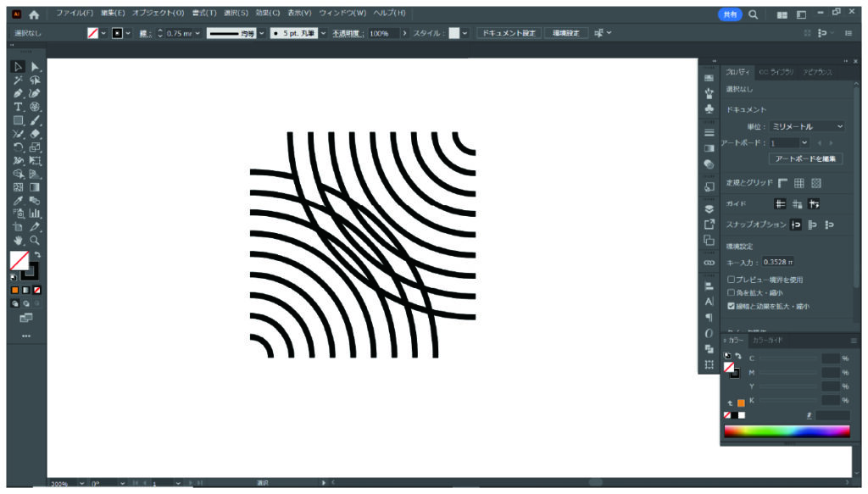Choose the Artboard tool
The image size is (868, 494).
18,227
